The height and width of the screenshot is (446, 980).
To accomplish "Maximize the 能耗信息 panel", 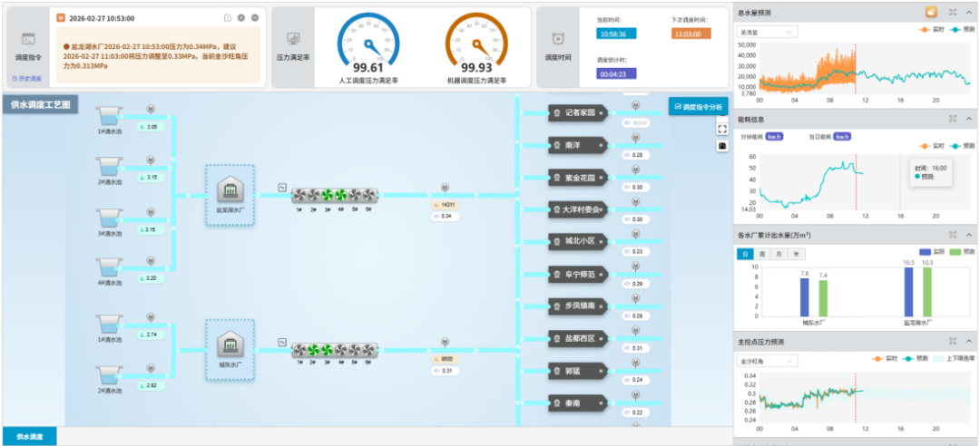I will [x=953, y=118].
